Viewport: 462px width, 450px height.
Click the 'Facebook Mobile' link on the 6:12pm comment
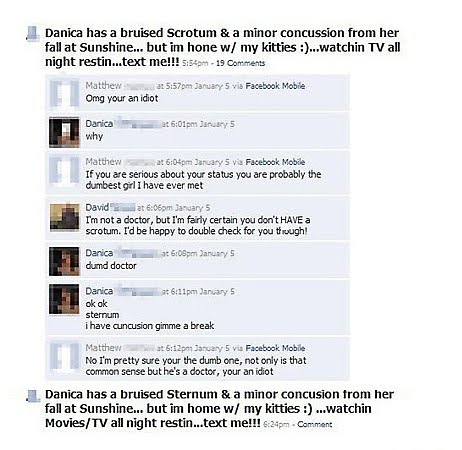tap(275, 348)
